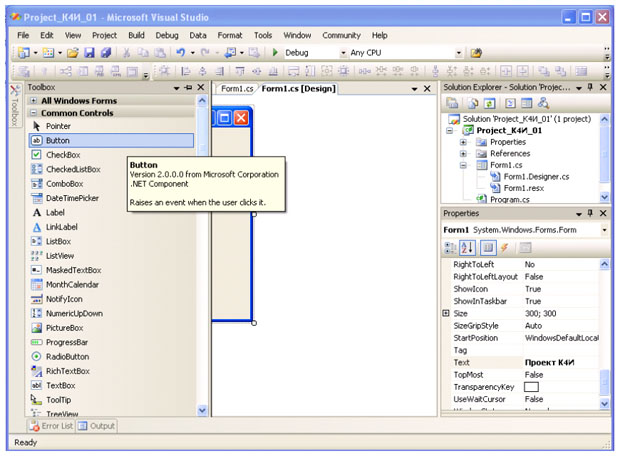
Task: Click the Cut scissors icon
Action: tap(127, 53)
